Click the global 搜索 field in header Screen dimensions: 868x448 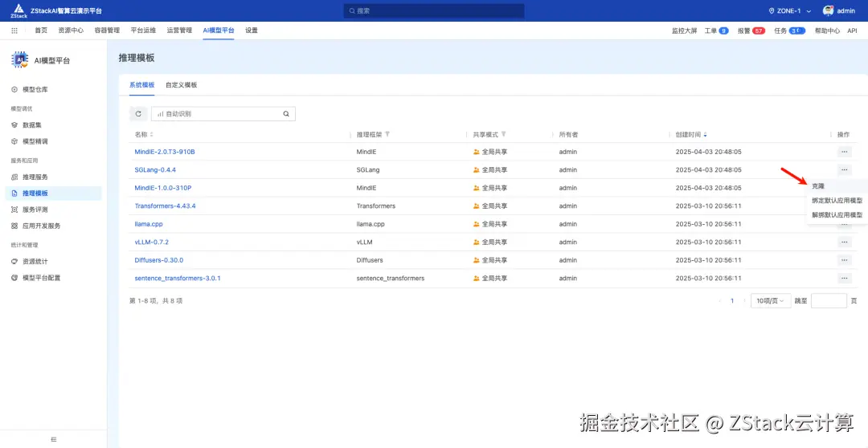pyautogui.click(x=434, y=11)
